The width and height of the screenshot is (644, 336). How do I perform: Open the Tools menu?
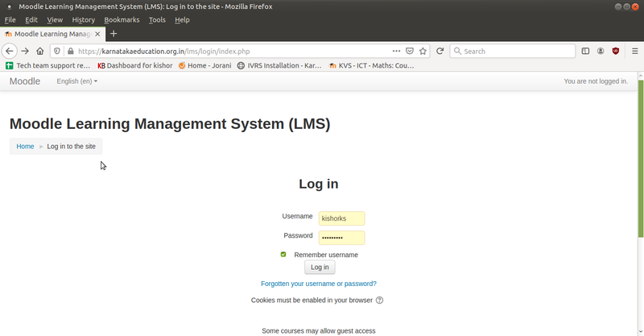click(157, 19)
